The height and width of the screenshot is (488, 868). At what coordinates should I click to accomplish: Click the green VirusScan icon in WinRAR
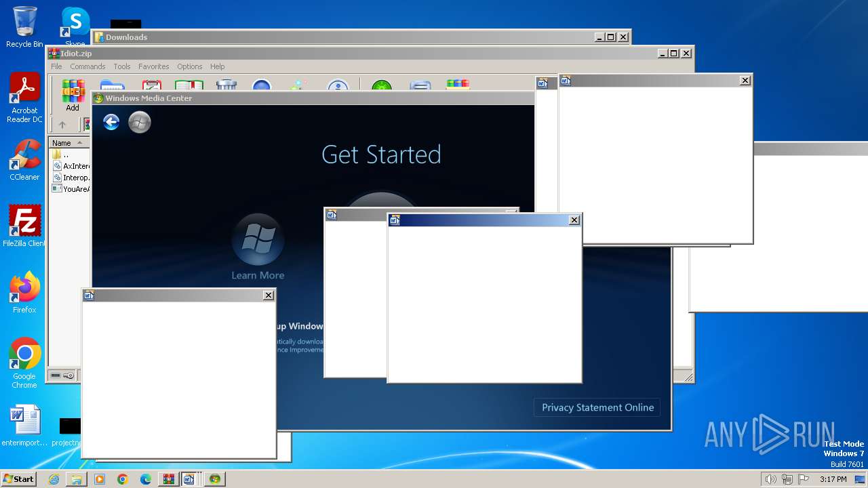(382, 85)
